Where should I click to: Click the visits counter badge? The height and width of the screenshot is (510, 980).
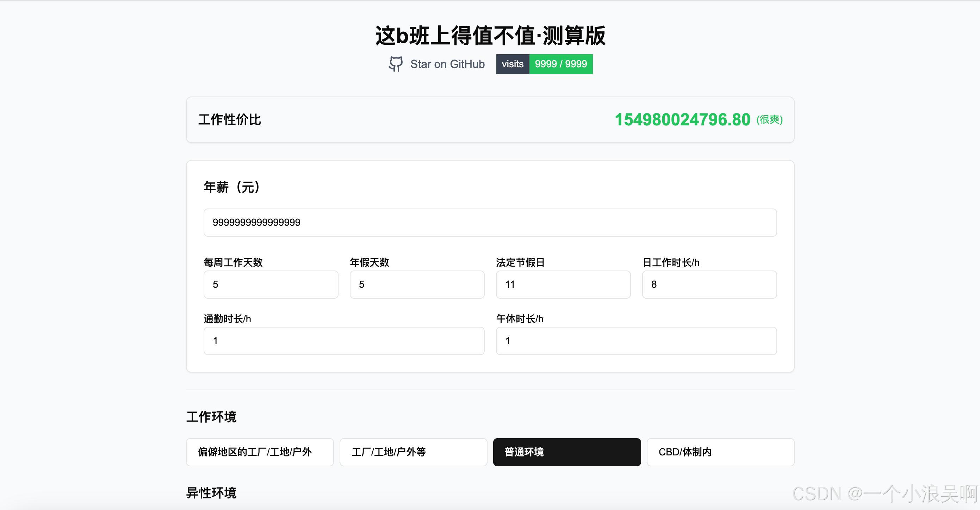[x=512, y=64]
